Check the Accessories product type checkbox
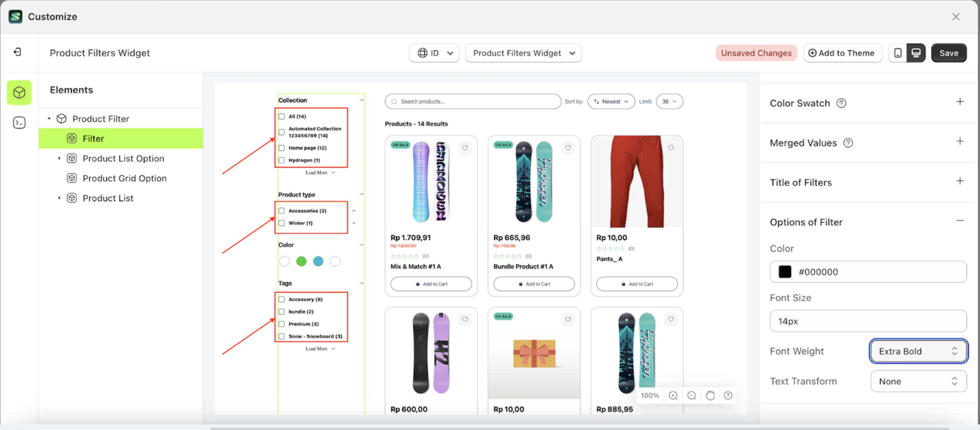The image size is (980, 430). click(x=282, y=211)
